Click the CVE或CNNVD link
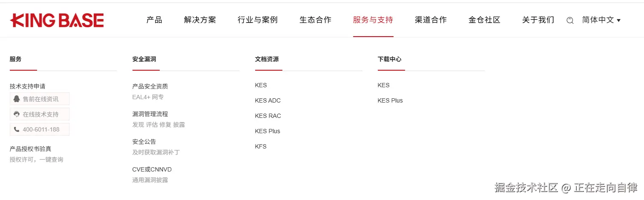 (x=152, y=169)
